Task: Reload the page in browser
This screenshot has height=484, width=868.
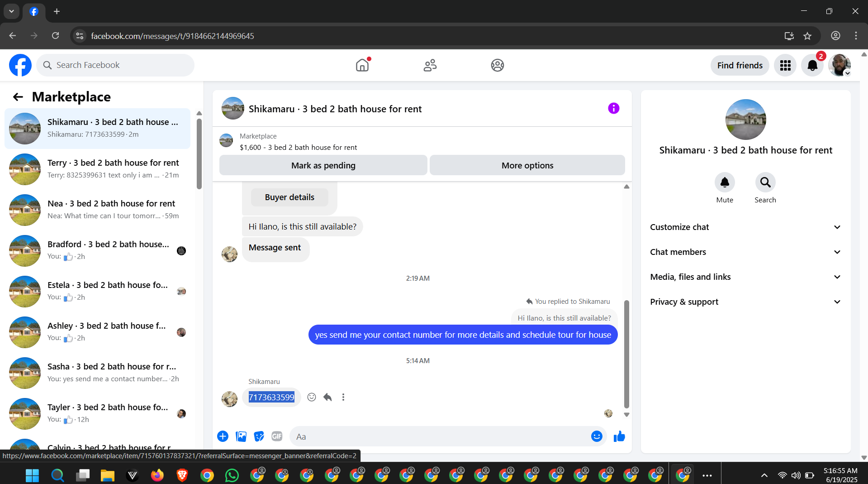Action: click(55, 36)
